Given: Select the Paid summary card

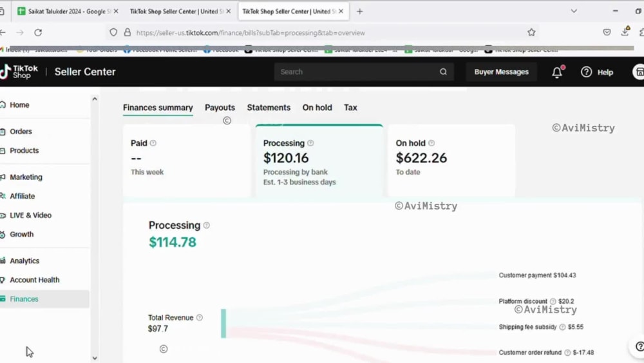Looking at the screenshot, I should (187, 161).
